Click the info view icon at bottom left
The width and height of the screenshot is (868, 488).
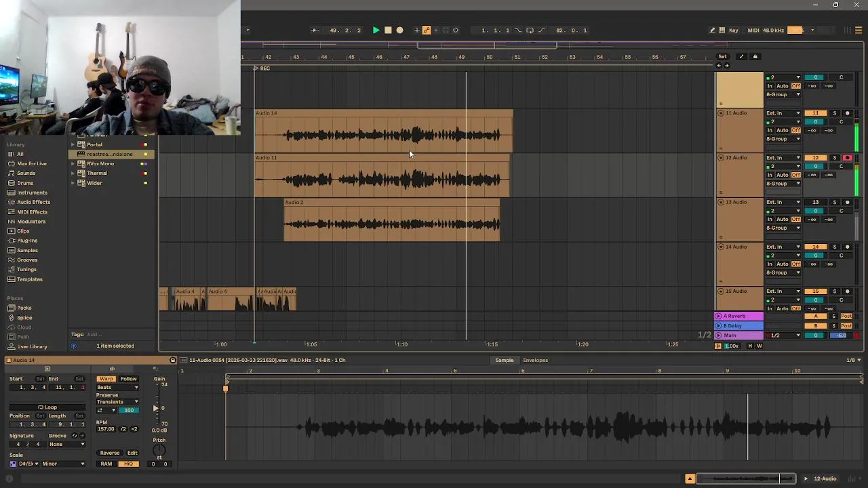(x=9, y=479)
